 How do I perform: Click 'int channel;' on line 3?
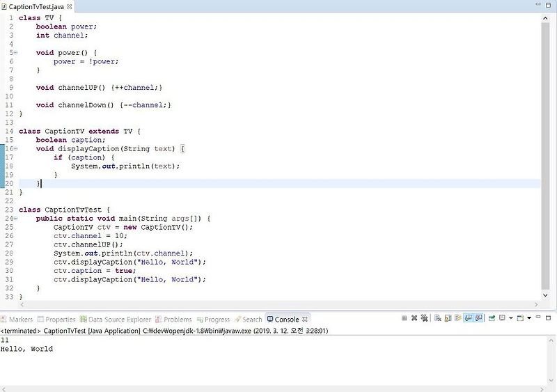point(62,36)
